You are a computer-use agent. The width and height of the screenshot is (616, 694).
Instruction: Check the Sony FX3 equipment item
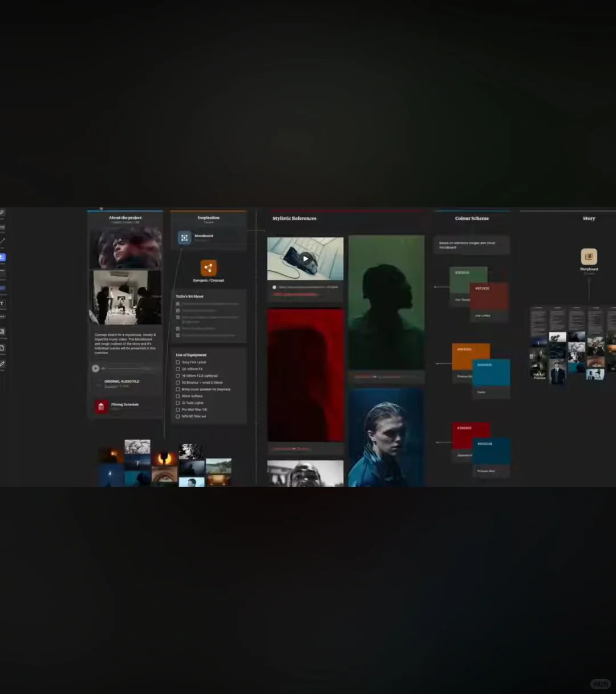[178, 362]
